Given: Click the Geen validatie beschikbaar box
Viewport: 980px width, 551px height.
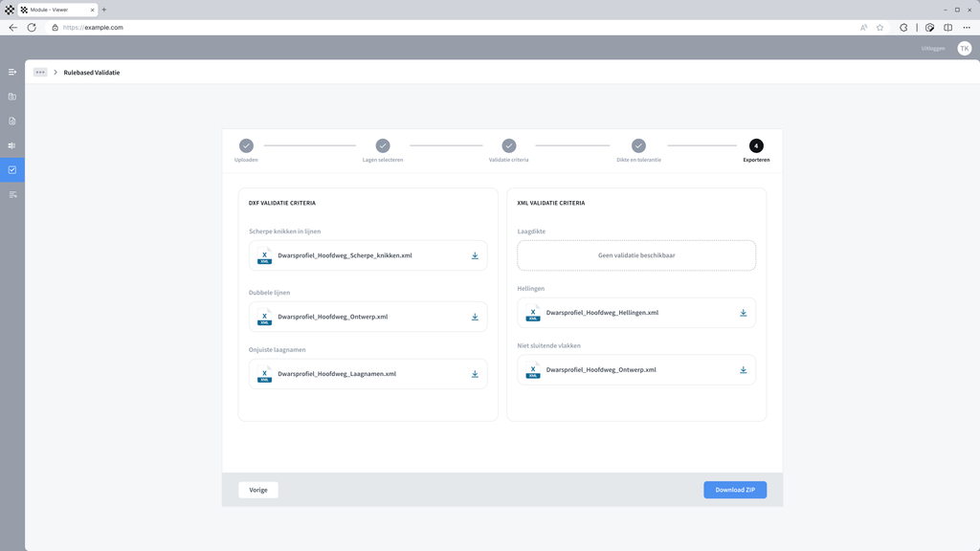Looking at the screenshot, I should point(636,255).
